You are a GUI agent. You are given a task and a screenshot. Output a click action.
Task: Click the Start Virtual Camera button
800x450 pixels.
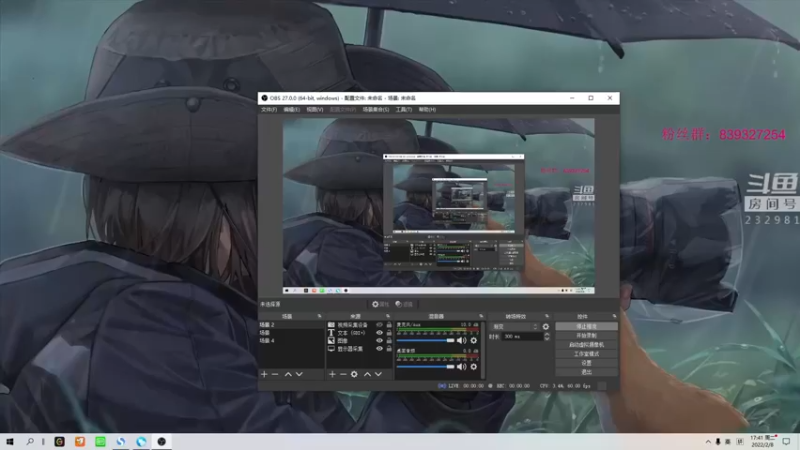click(x=586, y=344)
